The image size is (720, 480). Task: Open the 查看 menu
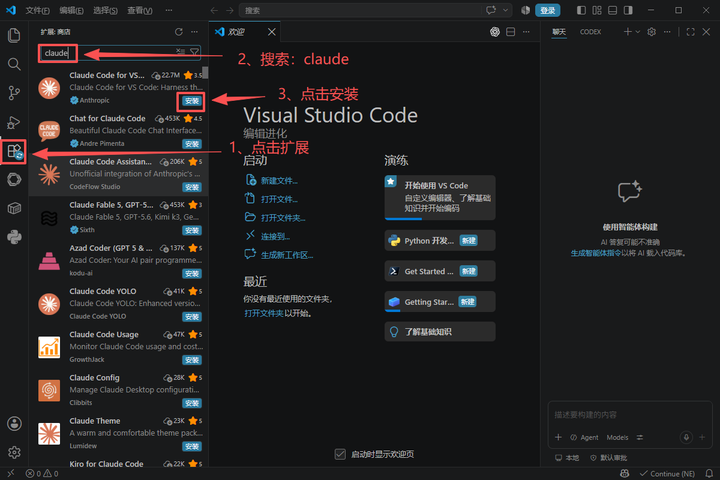[x=140, y=10]
